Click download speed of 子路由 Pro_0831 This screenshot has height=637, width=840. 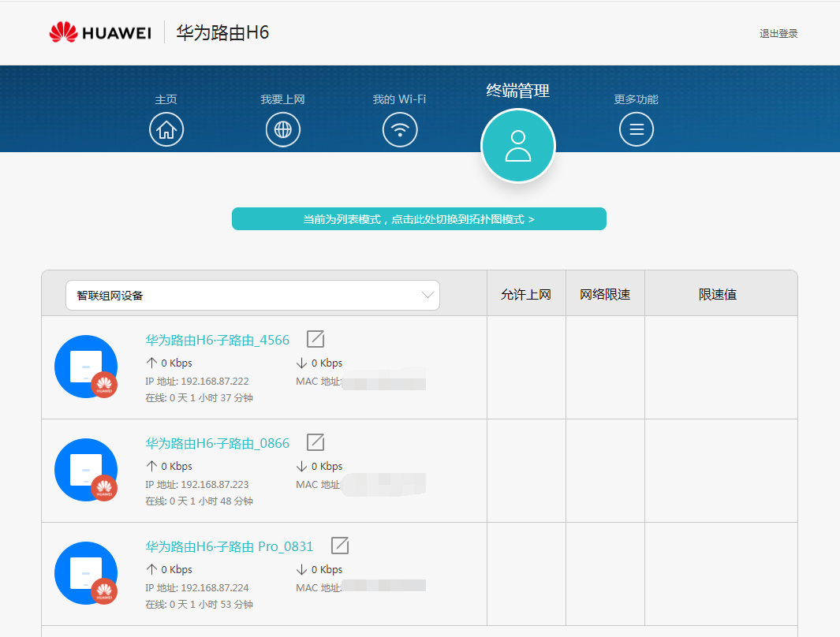tap(319, 569)
